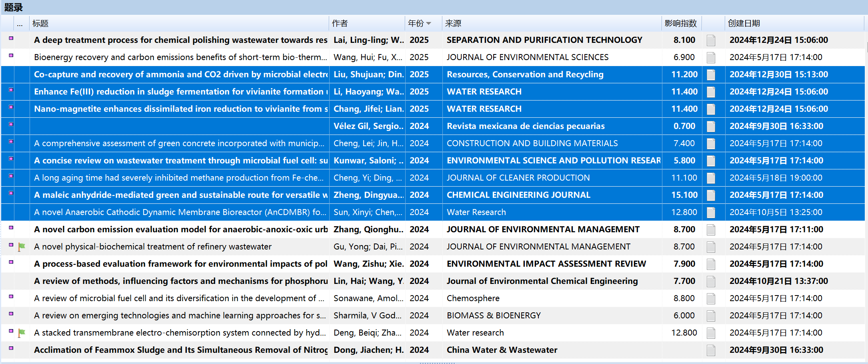This screenshot has width=868, height=364.
Task: Open attachment icon for ENVIRONMENTAL IMPACT ASSESSMENT REVIEW row
Action: coord(711,264)
